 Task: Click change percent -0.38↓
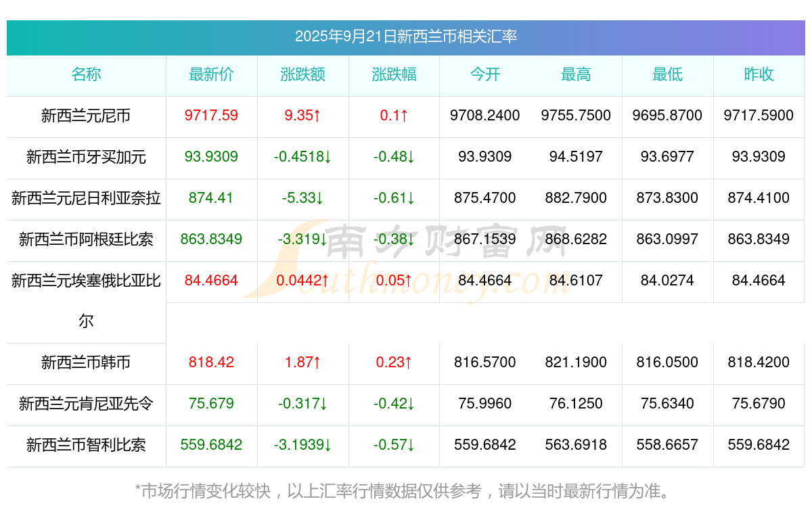click(394, 239)
